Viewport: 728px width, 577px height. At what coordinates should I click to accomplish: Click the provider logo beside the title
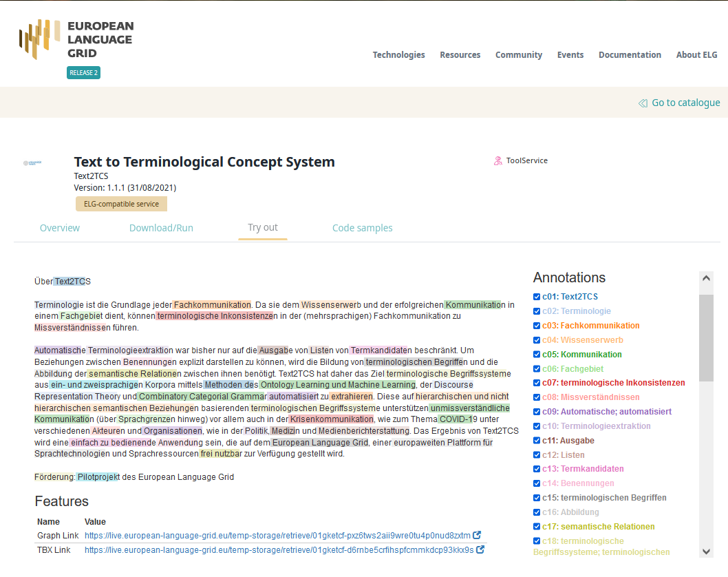pyautogui.click(x=32, y=163)
